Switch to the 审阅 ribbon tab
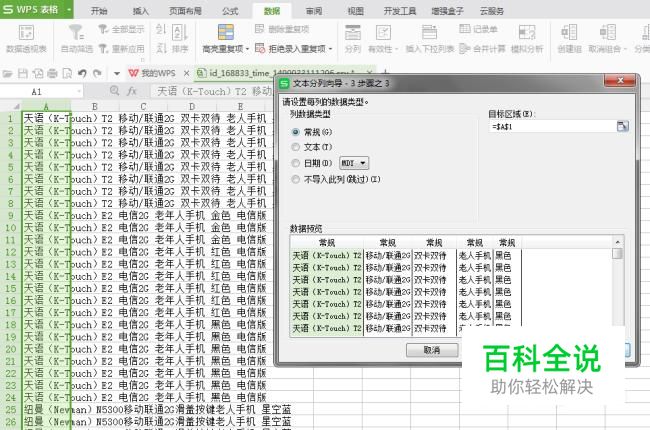Viewport: 650px width, 430px height. coord(314,11)
